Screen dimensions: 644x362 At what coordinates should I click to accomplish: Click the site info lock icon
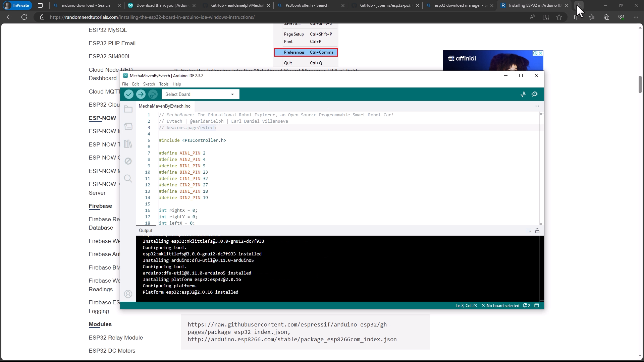click(x=42, y=17)
